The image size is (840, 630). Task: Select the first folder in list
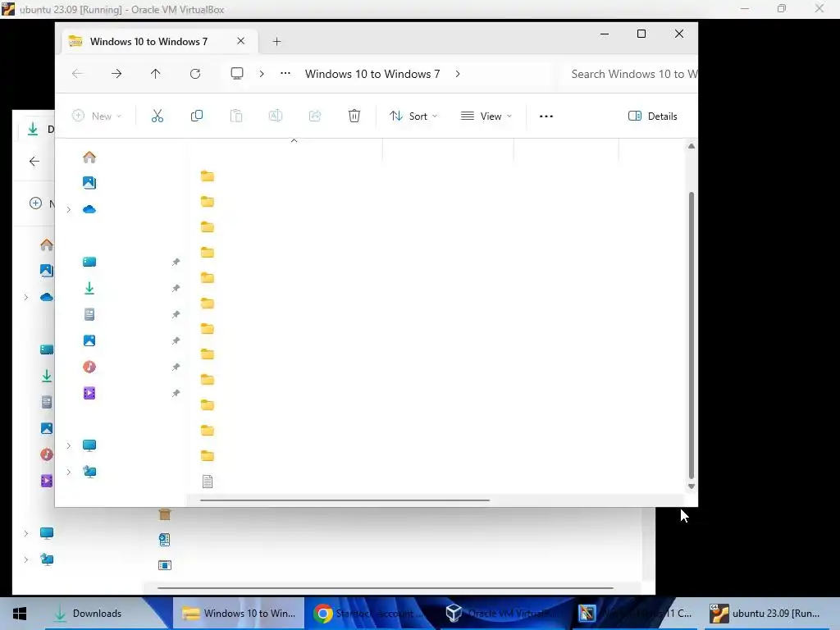(x=208, y=176)
